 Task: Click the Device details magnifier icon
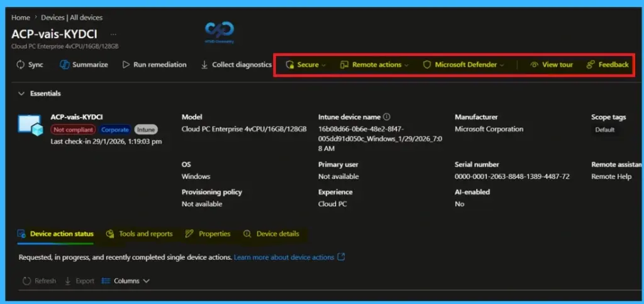(247, 234)
